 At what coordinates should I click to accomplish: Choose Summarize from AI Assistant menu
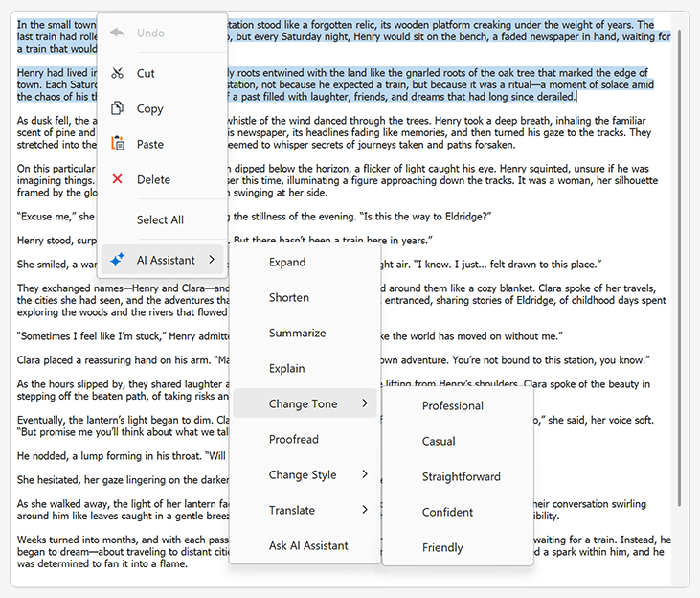point(297,333)
